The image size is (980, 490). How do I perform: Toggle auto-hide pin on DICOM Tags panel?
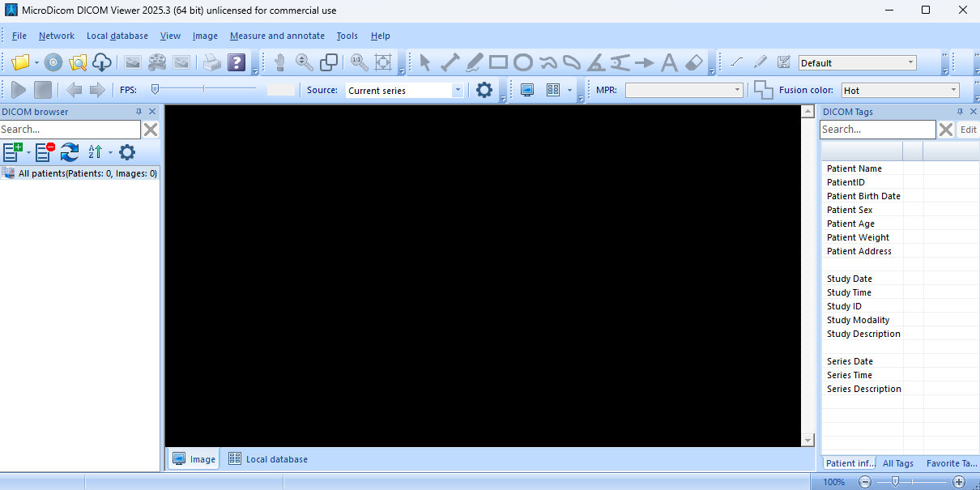point(960,112)
